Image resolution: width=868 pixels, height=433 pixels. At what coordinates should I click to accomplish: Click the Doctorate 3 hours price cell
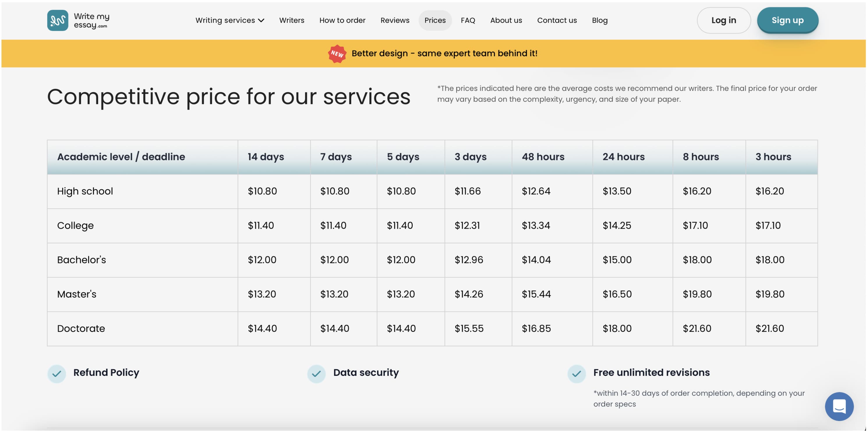pos(770,328)
